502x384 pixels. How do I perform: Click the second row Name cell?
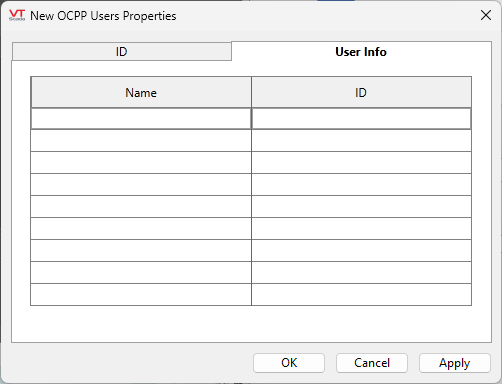coord(141,141)
